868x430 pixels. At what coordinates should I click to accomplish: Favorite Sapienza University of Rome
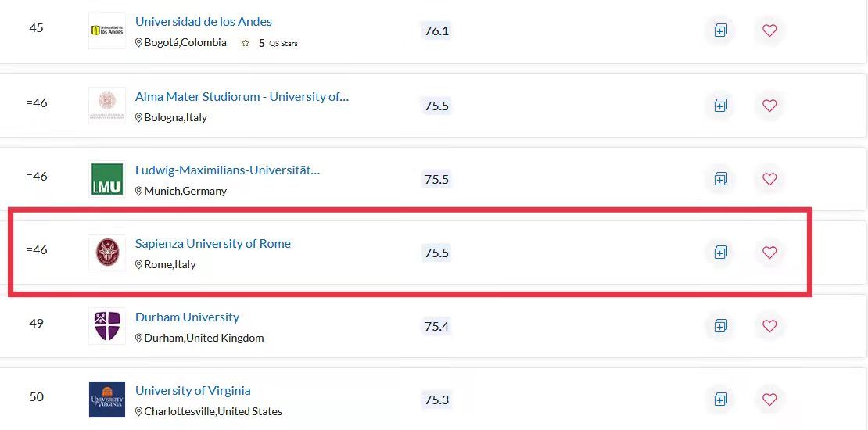coord(769,253)
